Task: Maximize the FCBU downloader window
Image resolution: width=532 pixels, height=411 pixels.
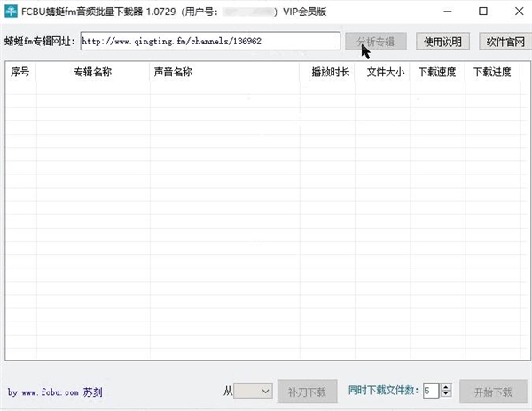Action: tap(483, 12)
